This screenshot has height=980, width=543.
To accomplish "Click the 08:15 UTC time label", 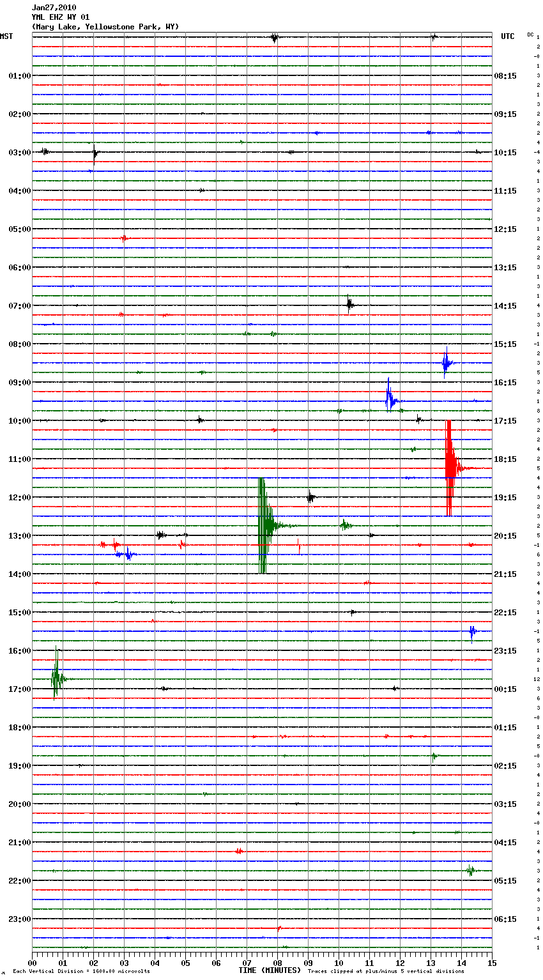I will (505, 76).
